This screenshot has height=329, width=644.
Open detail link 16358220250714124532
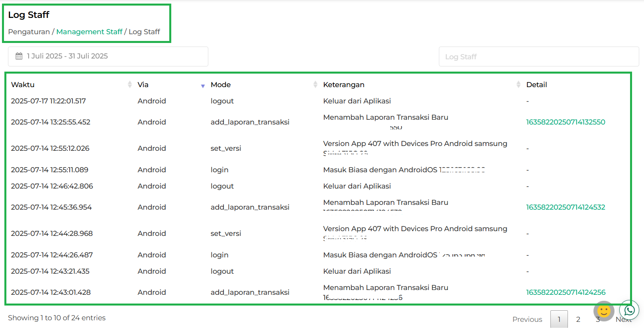click(566, 207)
